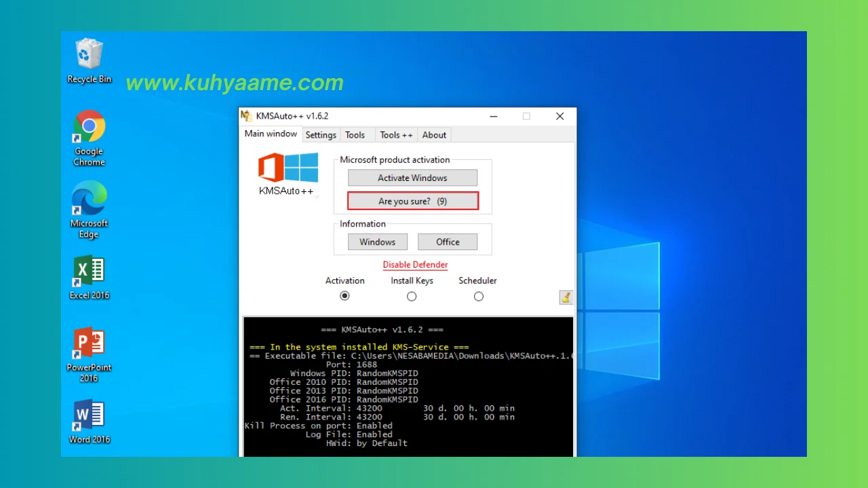The width and height of the screenshot is (868, 488).
Task: Show Office information
Action: click(448, 242)
